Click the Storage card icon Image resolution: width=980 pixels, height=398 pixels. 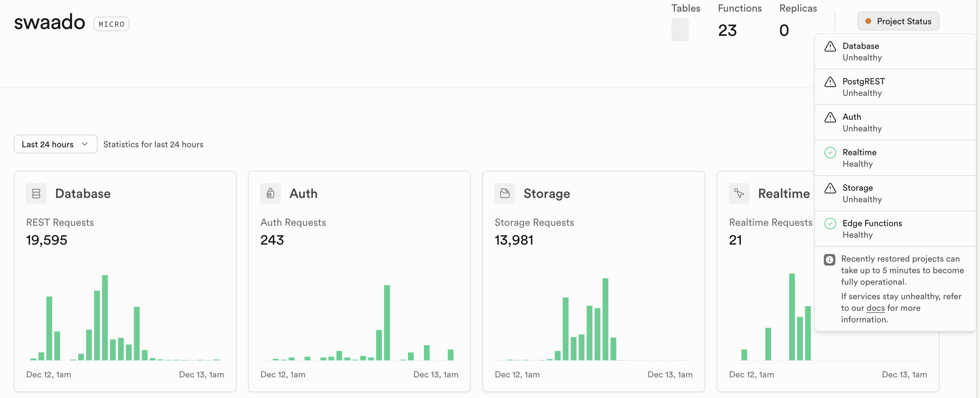[504, 193]
